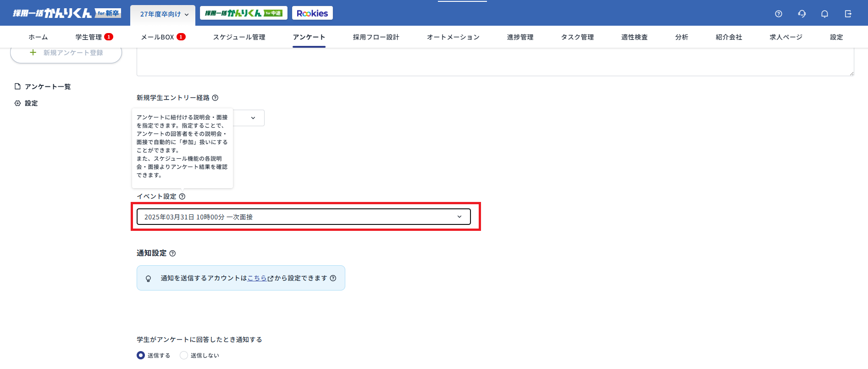The width and height of the screenshot is (868, 369).
Task: Open the タスク管理 tab
Action: tap(577, 37)
